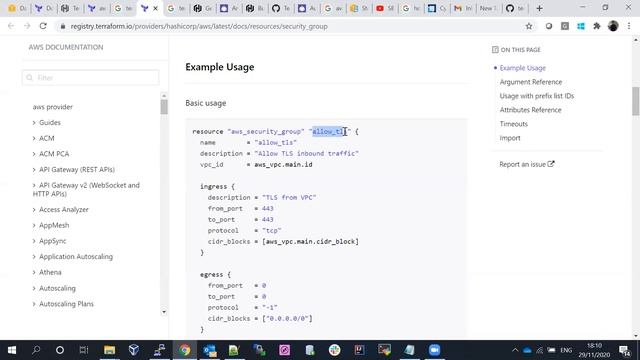Open Outlook from the taskbar

[x=210, y=350]
